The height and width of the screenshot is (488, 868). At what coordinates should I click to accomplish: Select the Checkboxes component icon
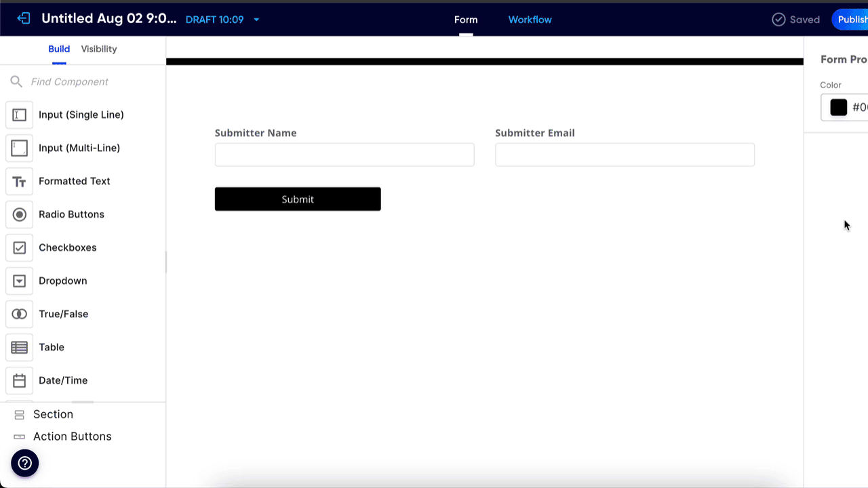[20, 248]
